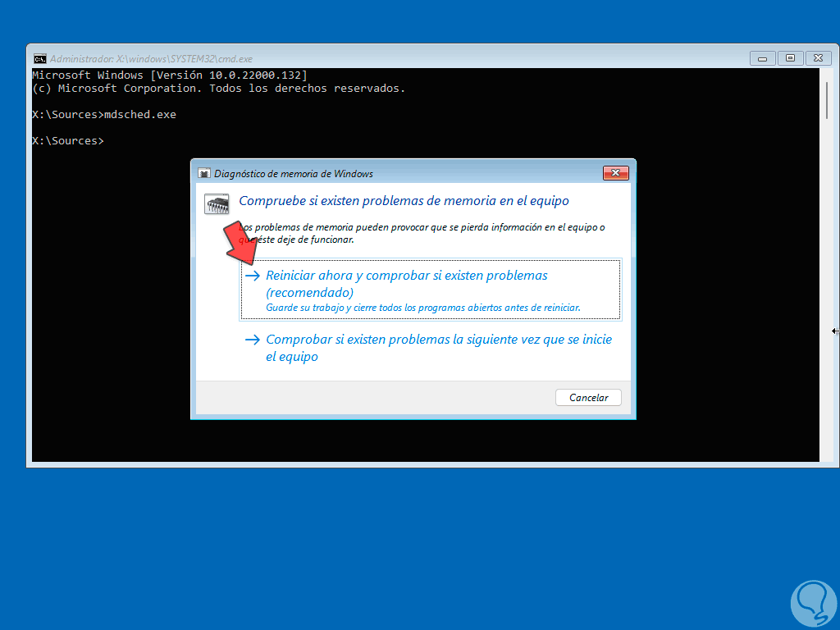Click 'Guarde su trabajo y cierre todos los programas' note

click(x=423, y=308)
